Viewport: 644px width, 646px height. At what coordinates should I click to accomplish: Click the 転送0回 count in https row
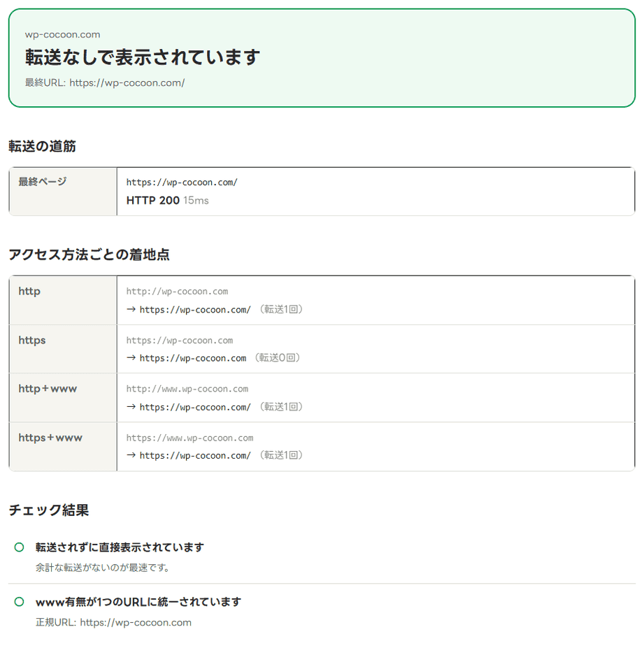[x=277, y=358]
